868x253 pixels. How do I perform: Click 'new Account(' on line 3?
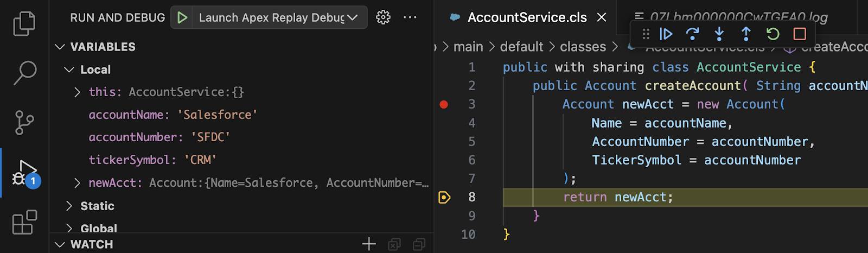741,104
